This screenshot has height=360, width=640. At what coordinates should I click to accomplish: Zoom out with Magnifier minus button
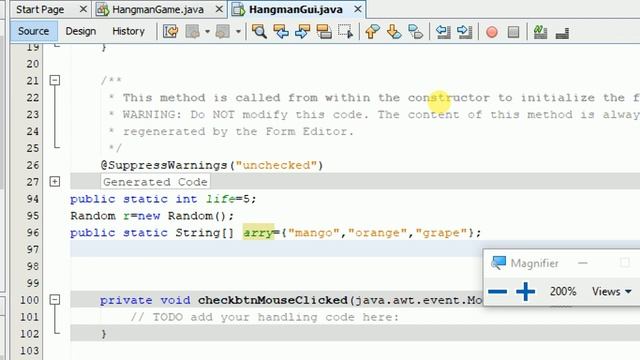click(498, 291)
